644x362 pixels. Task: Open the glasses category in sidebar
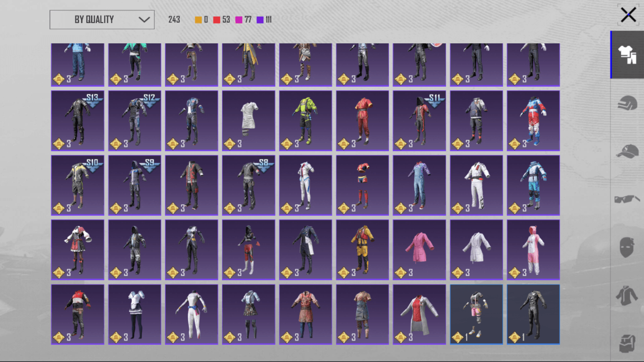(627, 199)
